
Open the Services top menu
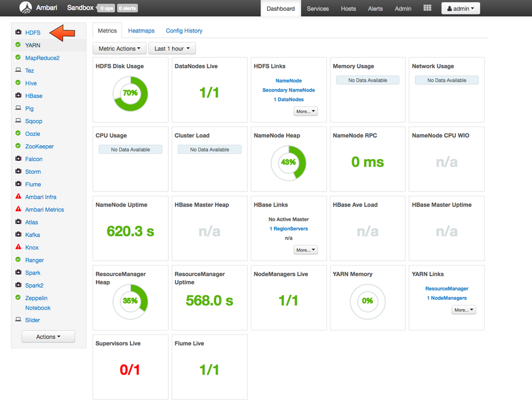click(x=317, y=9)
